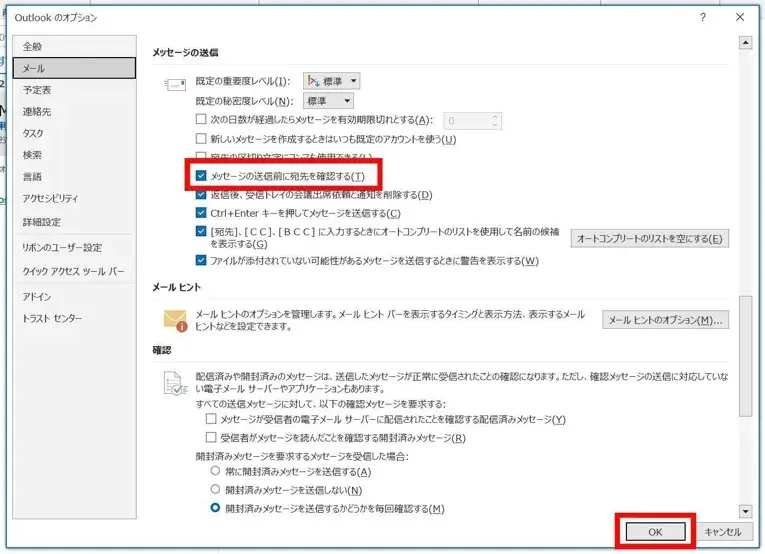The width and height of the screenshot is (765, 554).
Task: Click the mail hint envelope icon
Action: [x=176, y=321]
